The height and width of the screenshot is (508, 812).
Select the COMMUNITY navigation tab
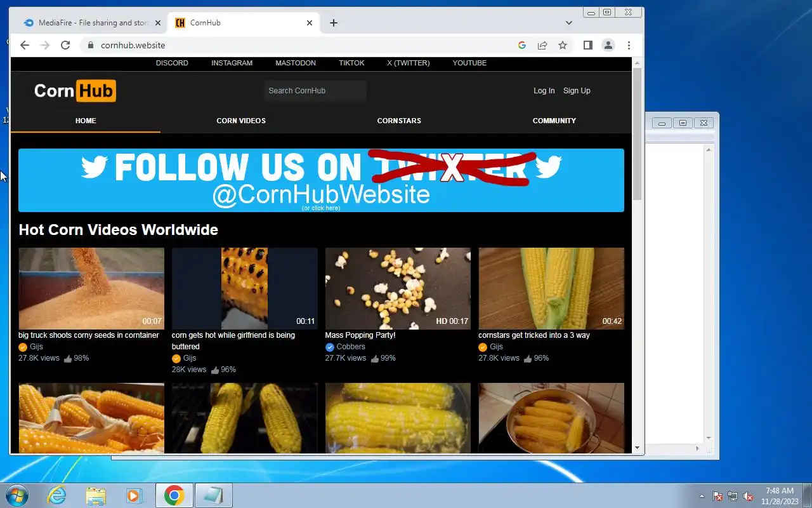pyautogui.click(x=554, y=121)
